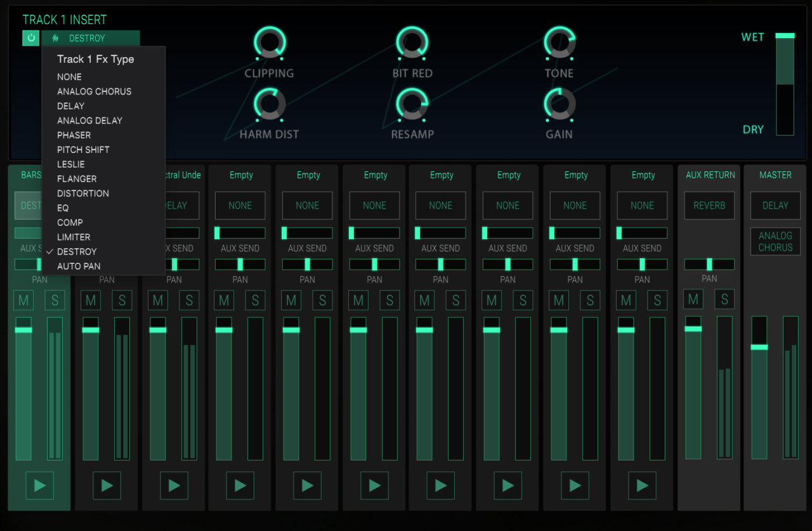Click the AUX RETURN pan slider
This screenshot has width=812, height=531.
coord(709,264)
